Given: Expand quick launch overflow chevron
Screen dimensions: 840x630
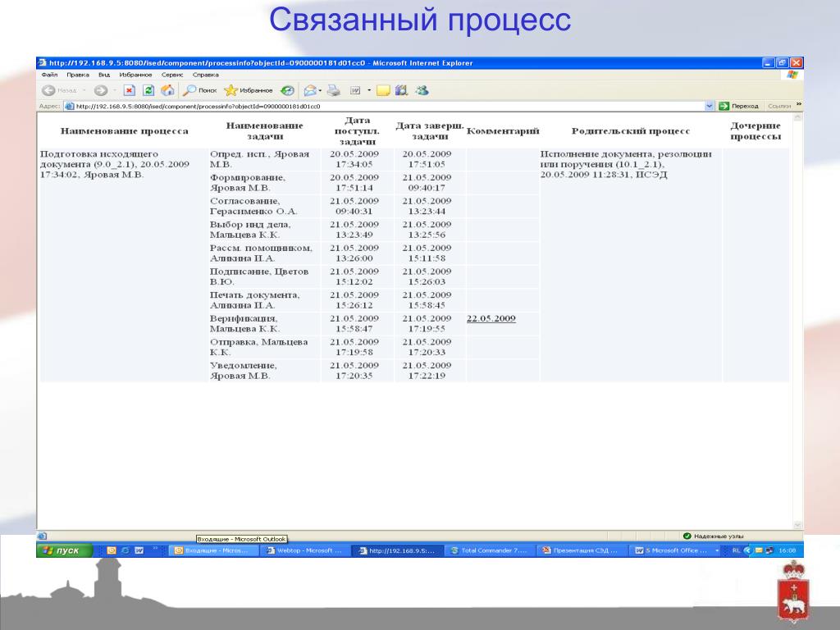Looking at the screenshot, I should [155, 549].
